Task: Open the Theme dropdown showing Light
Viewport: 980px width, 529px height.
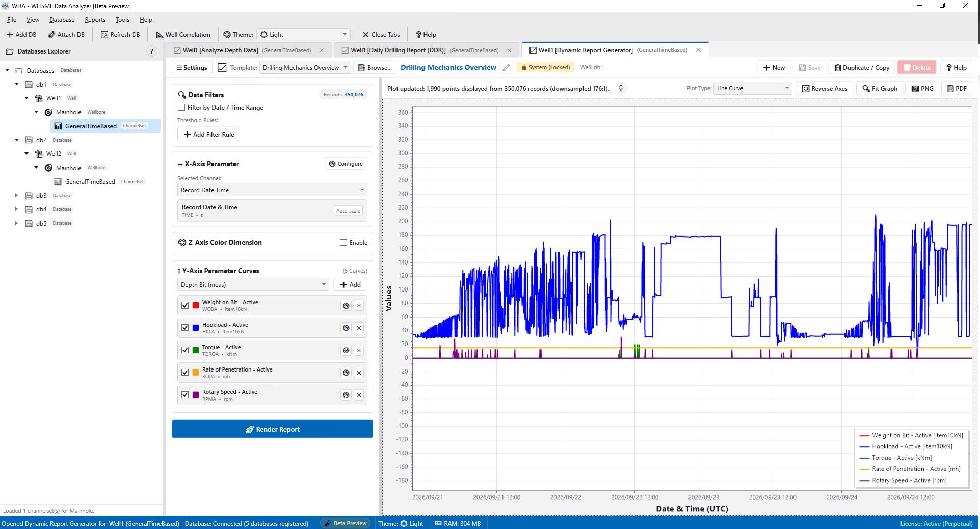Action: [x=303, y=35]
